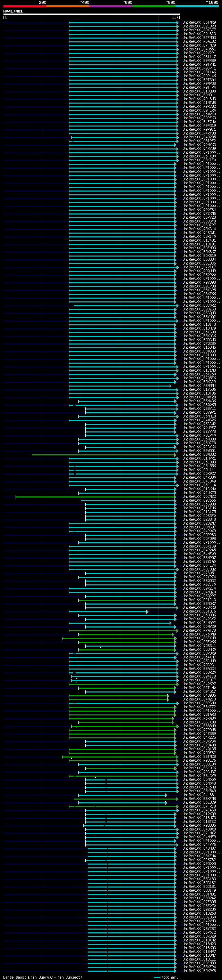Screen dimensions: 222x980
Task: Choose hit UniRef100_A8IRE2
Action: [x=199, y=141]
